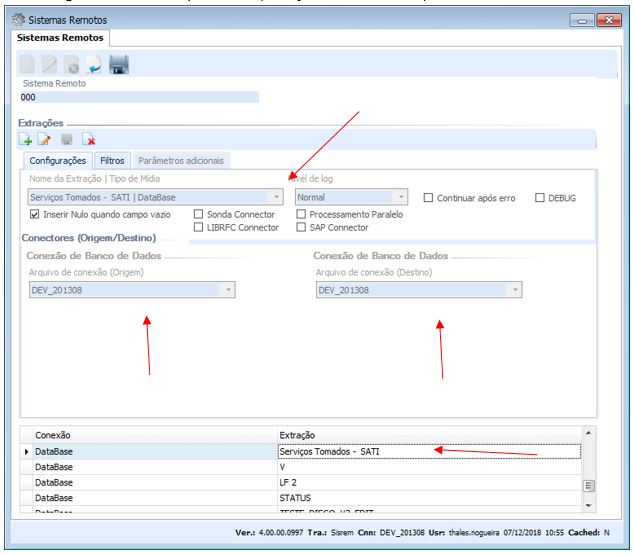Image resolution: width=634 pixels, height=555 pixels.
Task: Expand the Arquivo de conexão (Destino) dropdown
Action: pos(515,290)
